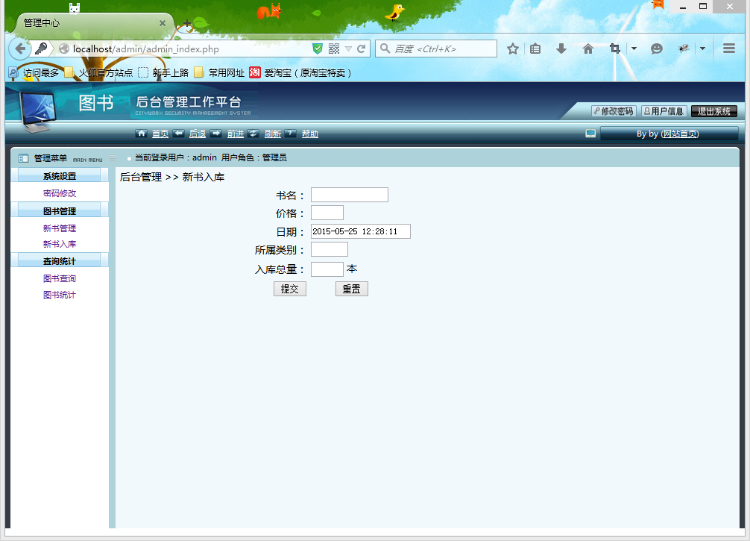Click the home icon in the navigation bar

(141, 133)
